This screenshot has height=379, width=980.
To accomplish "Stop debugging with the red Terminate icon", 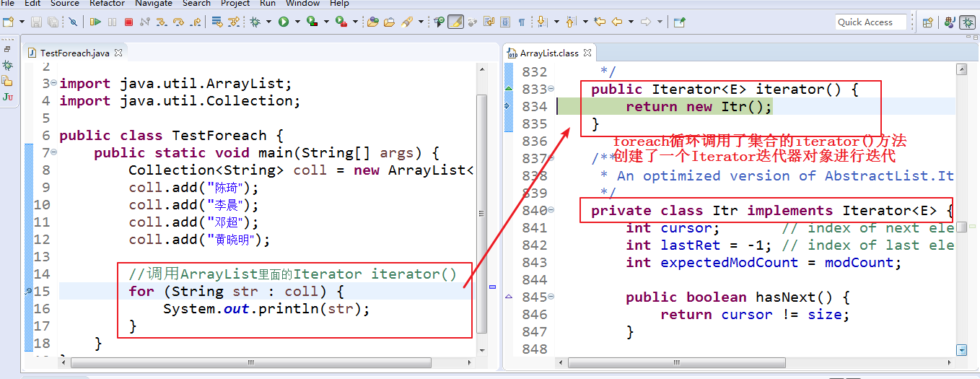I will 128,22.
